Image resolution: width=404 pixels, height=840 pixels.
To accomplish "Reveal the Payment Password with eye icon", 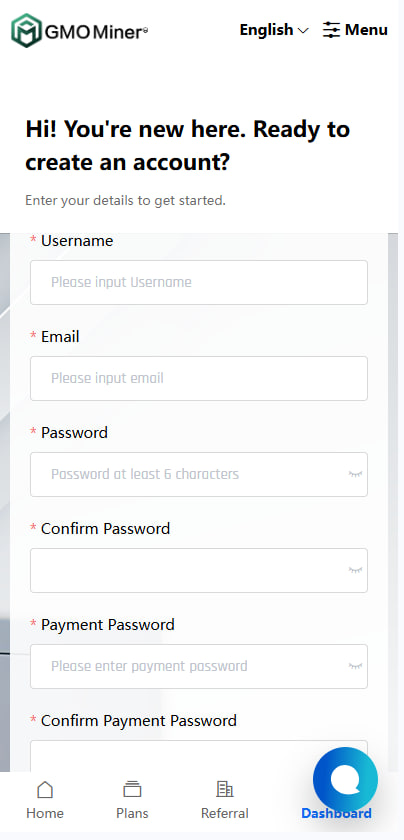I will tap(355, 666).
